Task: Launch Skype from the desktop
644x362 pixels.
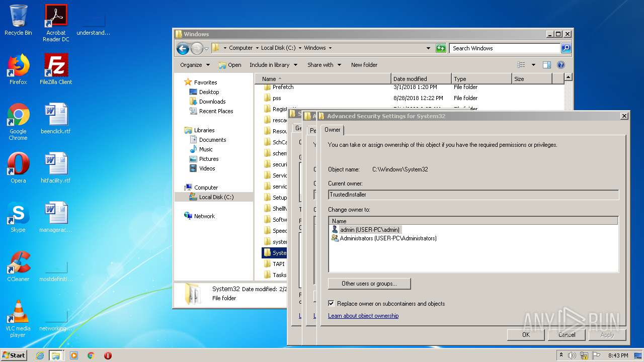Action: 18,217
